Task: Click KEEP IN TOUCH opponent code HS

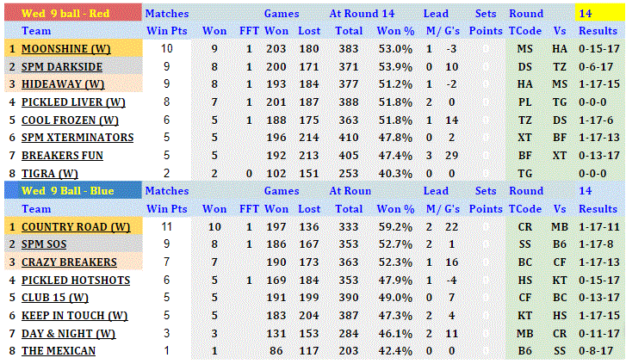Action: (x=560, y=315)
